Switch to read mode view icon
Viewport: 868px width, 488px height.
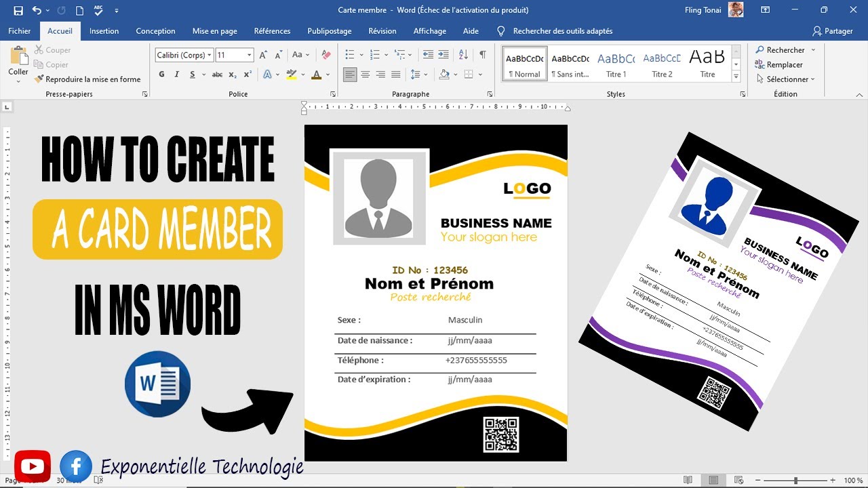[688, 480]
